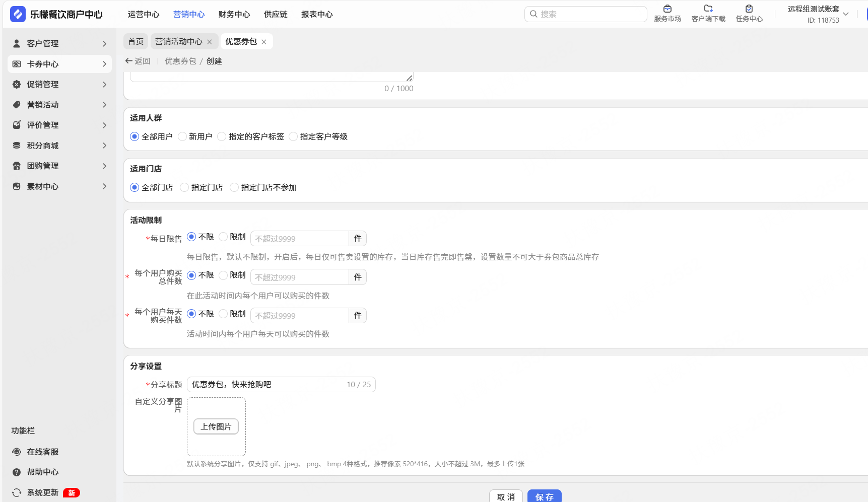Click the 评价管理 edit icon
868x502 pixels.
(x=17, y=125)
